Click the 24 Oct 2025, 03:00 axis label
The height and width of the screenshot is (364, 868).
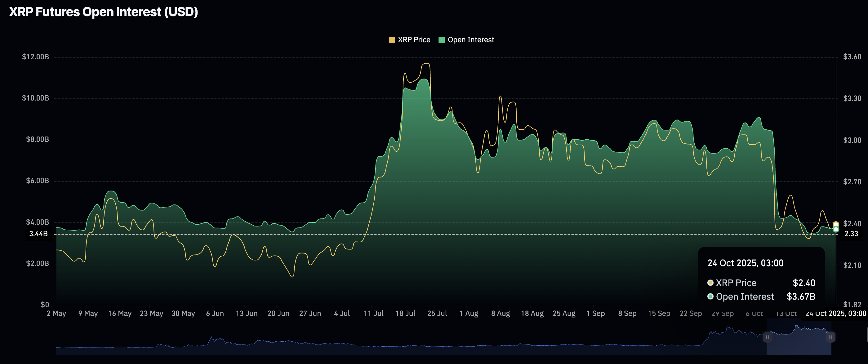point(835,313)
